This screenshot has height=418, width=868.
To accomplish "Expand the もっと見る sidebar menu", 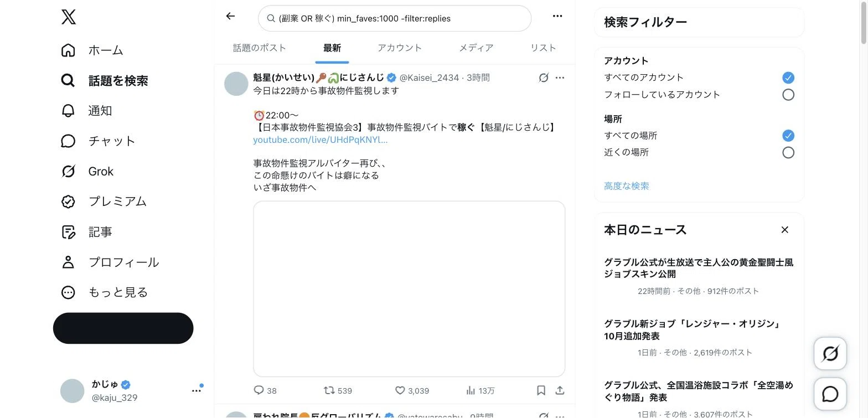I will [105, 292].
